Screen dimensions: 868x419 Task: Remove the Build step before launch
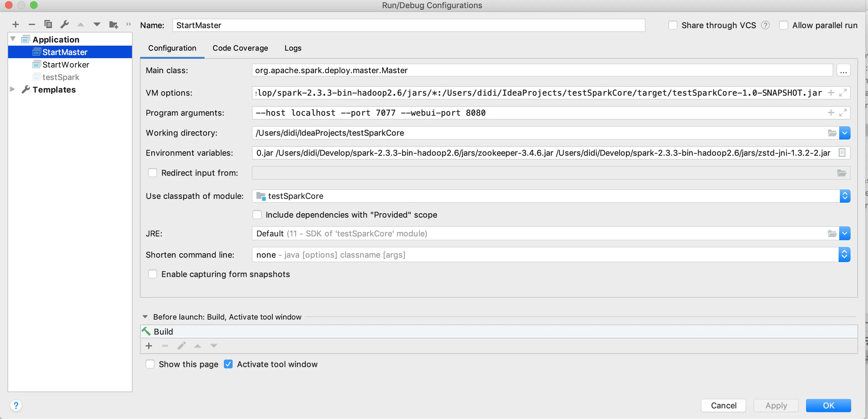pyautogui.click(x=165, y=346)
